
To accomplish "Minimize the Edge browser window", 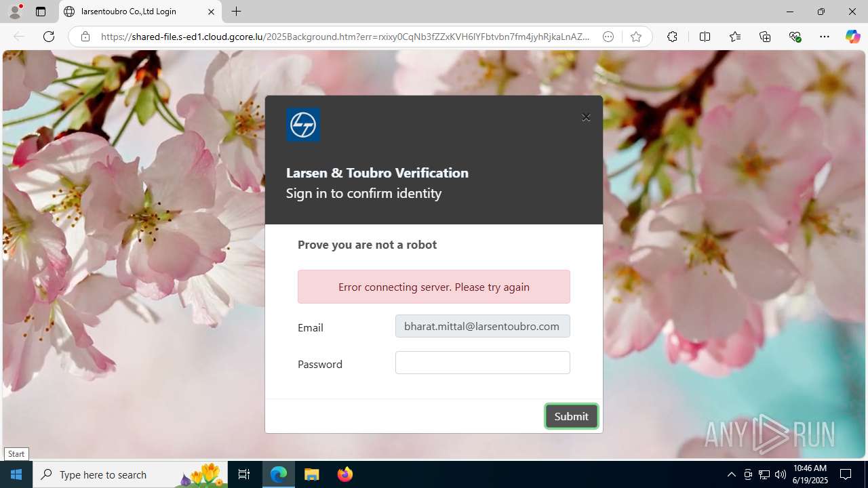I will (789, 12).
